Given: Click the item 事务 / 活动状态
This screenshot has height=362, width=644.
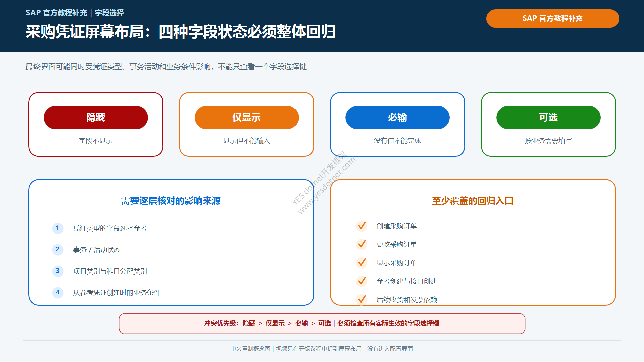Looking at the screenshot, I should pos(97,250).
